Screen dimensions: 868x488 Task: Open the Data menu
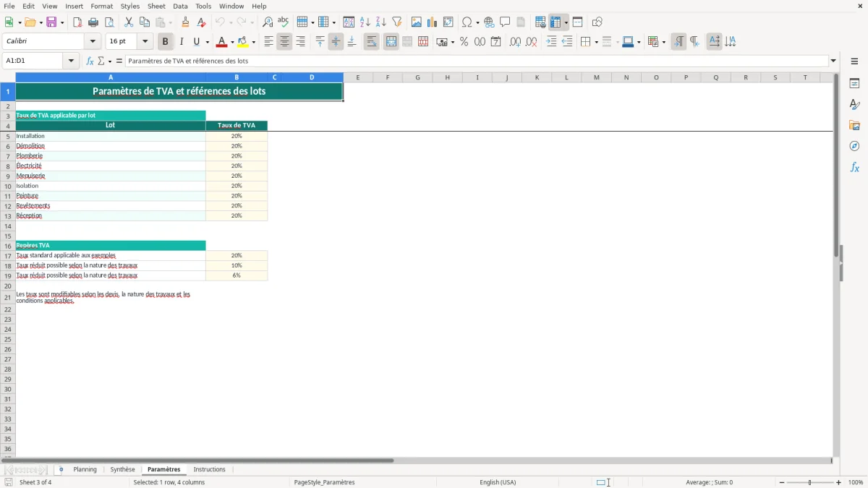(180, 6)
